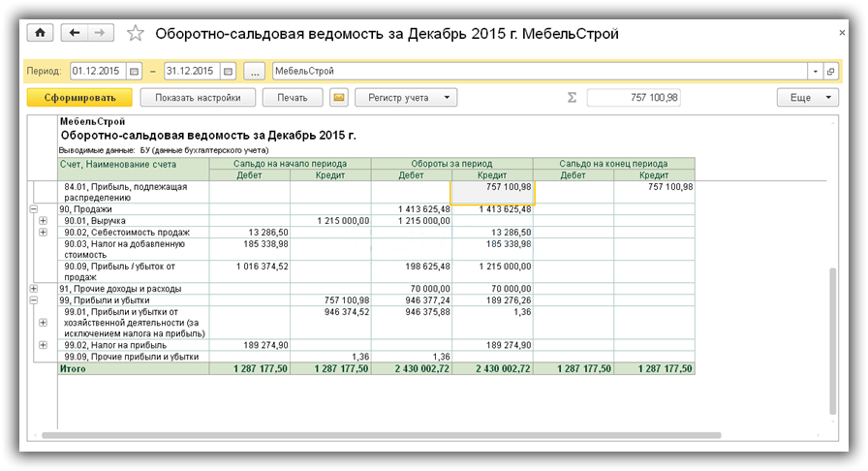The image size is (868, 471).
Task: Open the Еще menu
Action: pyautogui.click(x=808, y=98)
